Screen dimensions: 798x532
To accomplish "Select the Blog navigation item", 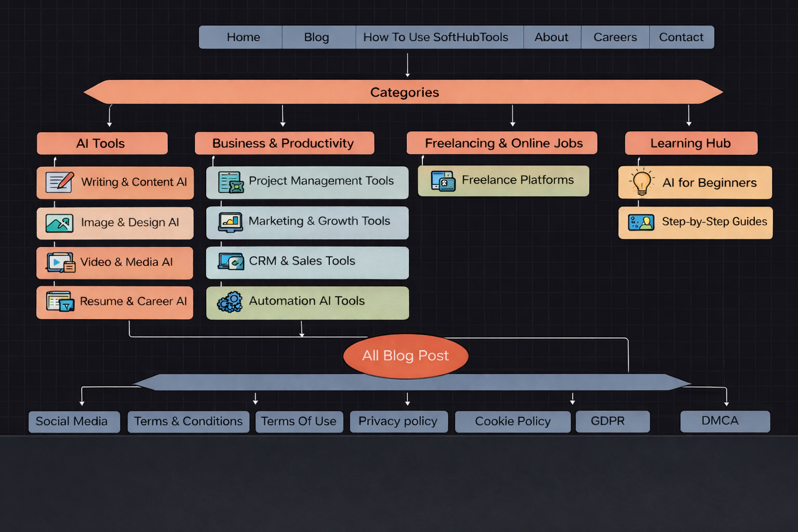I will tap(317, 37).
